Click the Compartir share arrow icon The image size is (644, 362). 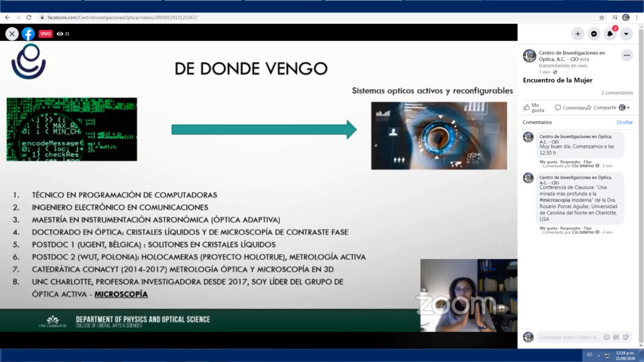coord(589,107)
